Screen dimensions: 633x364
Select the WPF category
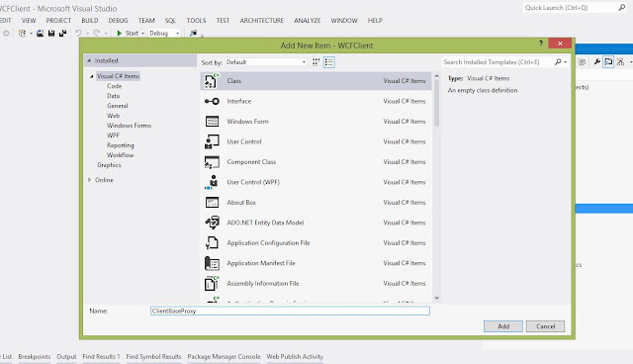point(113,136)
